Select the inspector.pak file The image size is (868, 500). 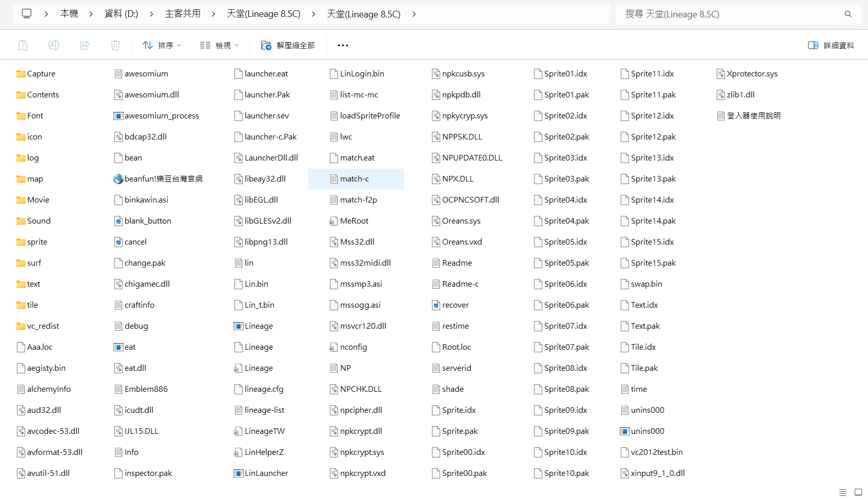[x=143, y=473]
